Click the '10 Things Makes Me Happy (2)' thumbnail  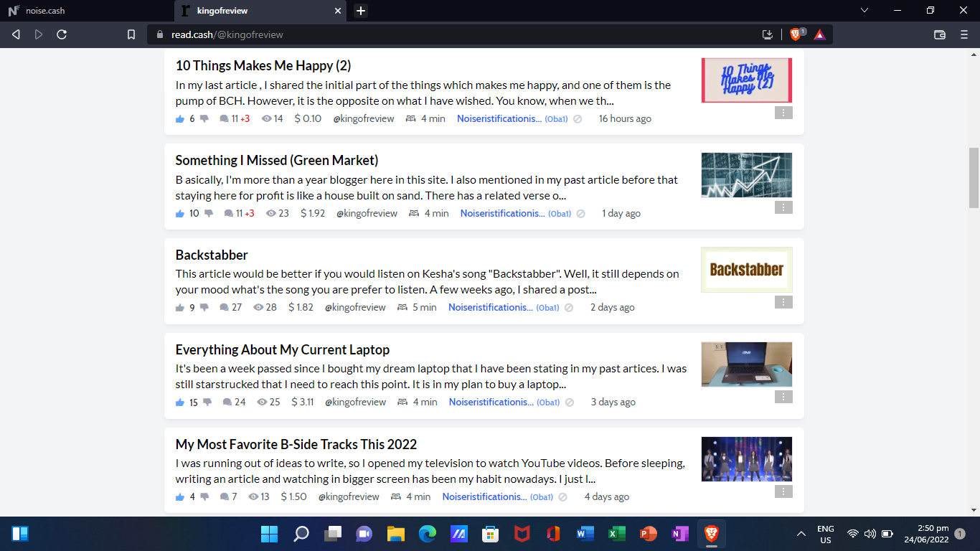pos(747,80)
